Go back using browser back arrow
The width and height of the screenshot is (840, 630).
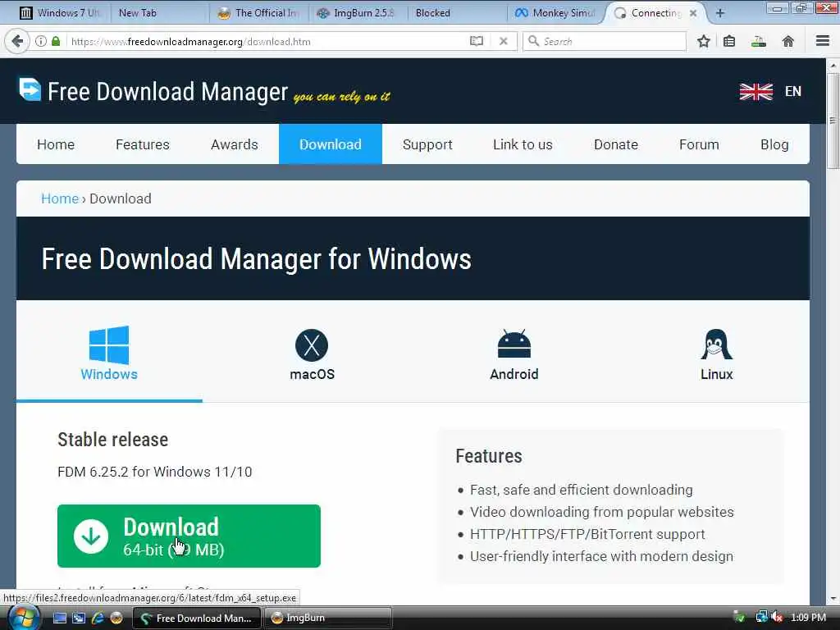click(x=17, y=41)
